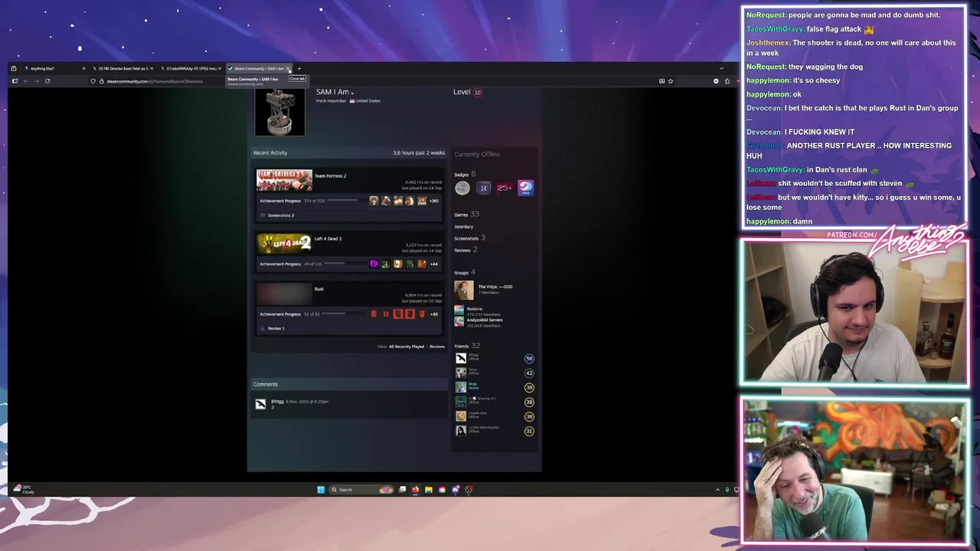This screenshot has height=551, width=980.
Task: Show hidden system tray icons
Action: point(717,490)
